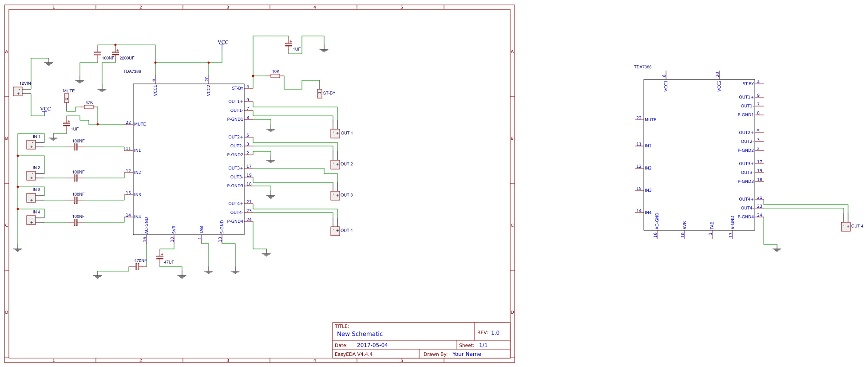Image resolution: width=868 pixels, height=367 pixels.
Task: Click the date value '2017-05-04'
Action: point(372,345)
